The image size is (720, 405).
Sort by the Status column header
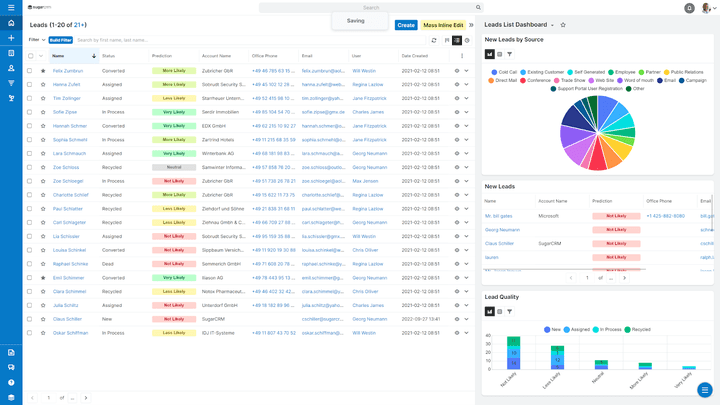(x=108, y=56)
